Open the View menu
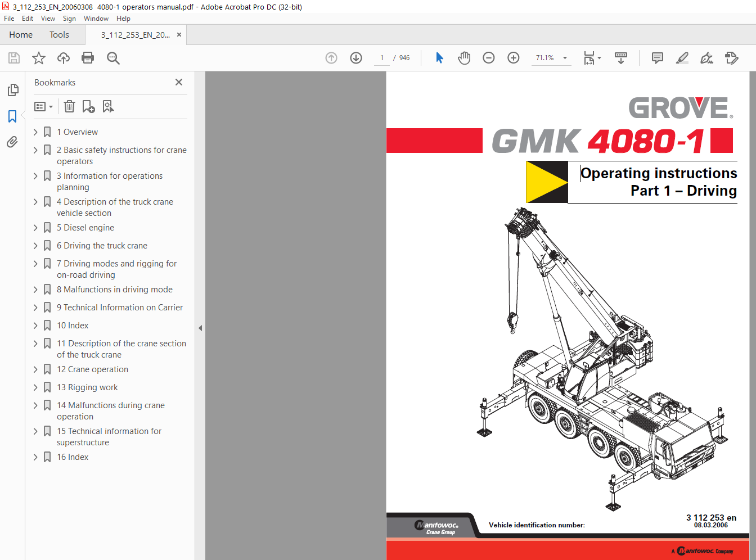 click(48, 19)
